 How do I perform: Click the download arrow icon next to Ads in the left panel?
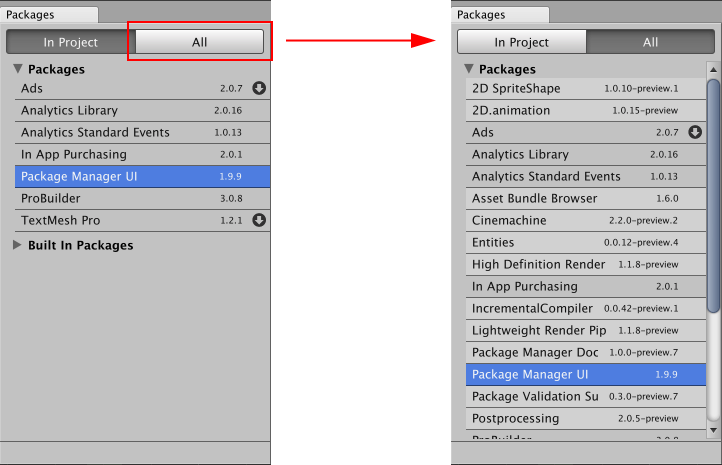[x=259, y=88]
